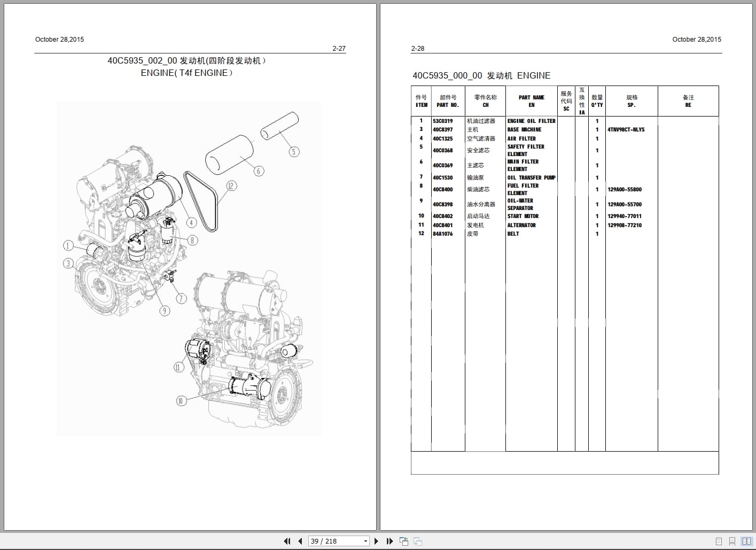The width and height of the screenshot is (756, 550).
Task: Click callout number 12 in the diagram
Action: (x=231, y=186)
